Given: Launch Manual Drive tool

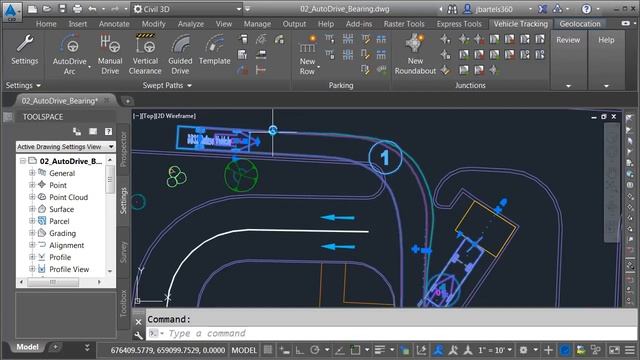Looking at the screenshot, I should click(110, 55).
